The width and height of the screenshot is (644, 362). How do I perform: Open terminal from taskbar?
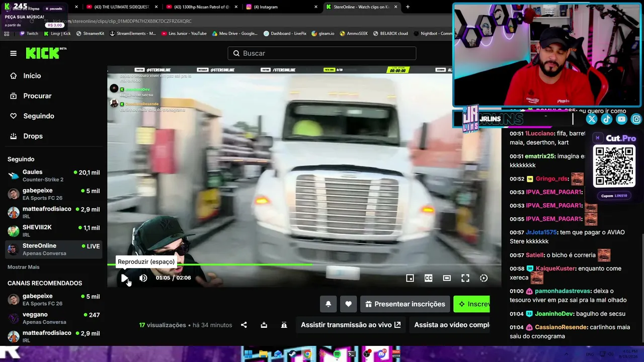click(x=352, y=354)
